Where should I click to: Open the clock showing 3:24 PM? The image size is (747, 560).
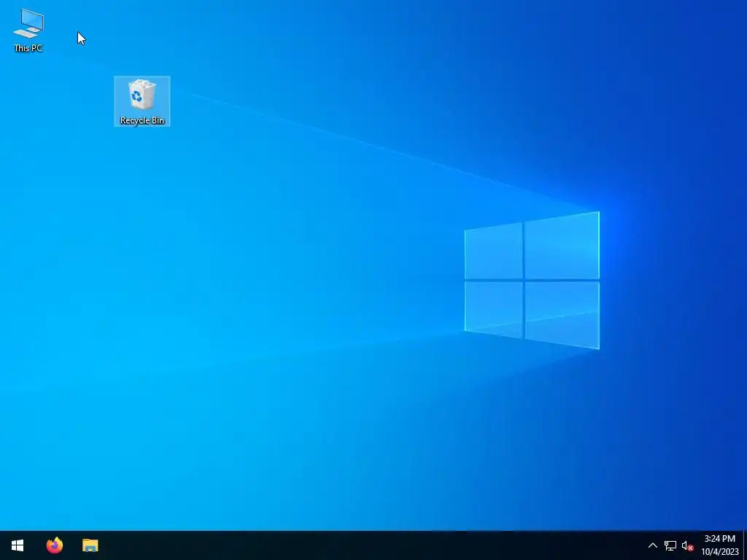tap(719, 545)
